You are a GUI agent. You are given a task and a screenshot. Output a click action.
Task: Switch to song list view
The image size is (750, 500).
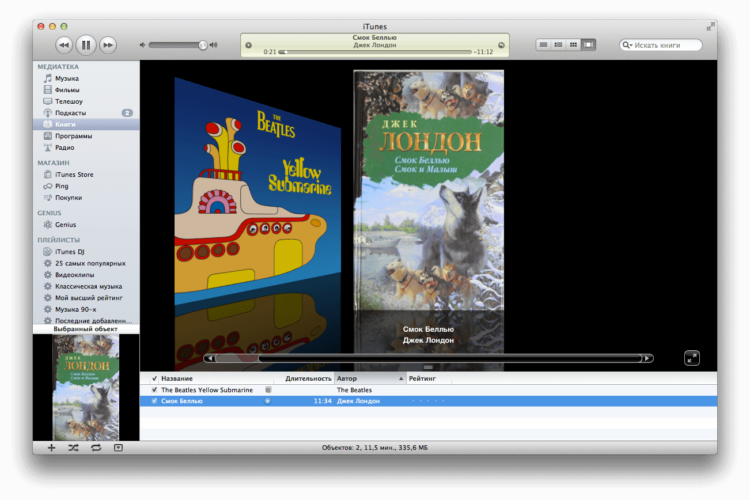click(x=543, y=44)
